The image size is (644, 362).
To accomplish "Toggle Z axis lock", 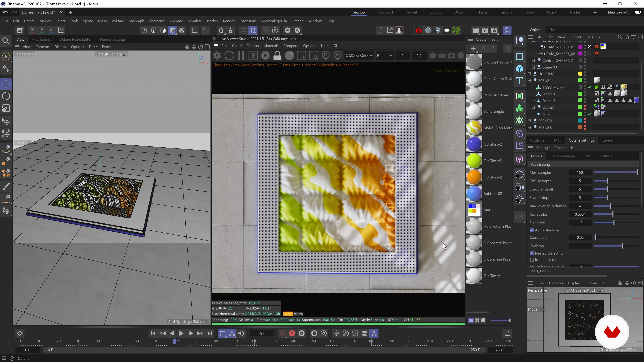I will point(51,30).
